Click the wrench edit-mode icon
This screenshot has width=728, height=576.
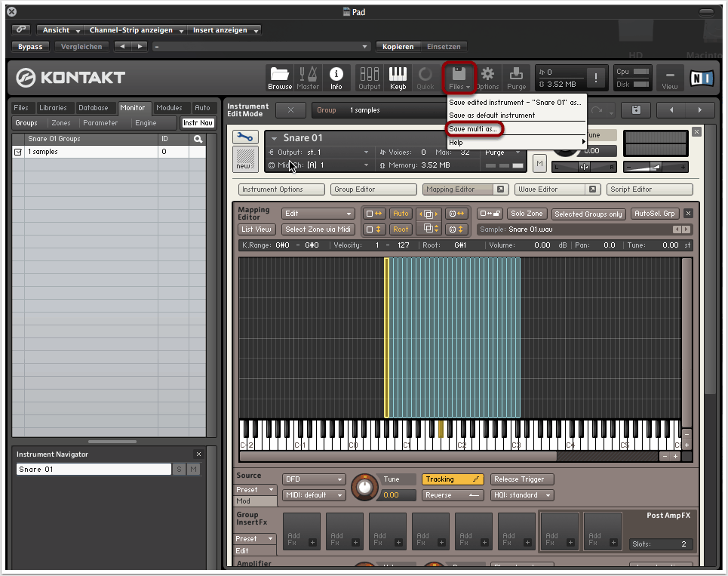pyautogui.click(x=245, y=137)
